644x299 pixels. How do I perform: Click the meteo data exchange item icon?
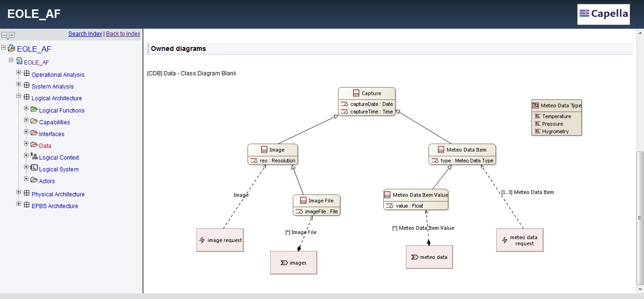414,257
